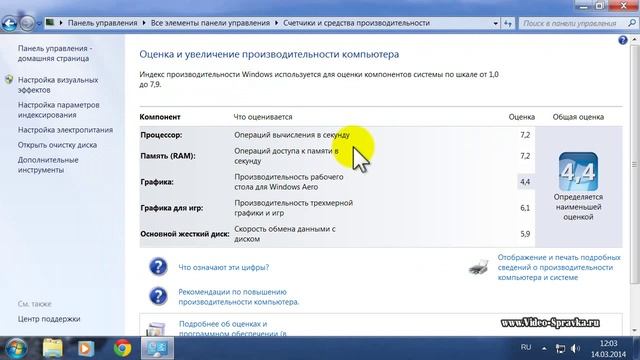The height and width of the screenshot is (360, 640).
Task: Click the 5,9 hard disk score
Action: (x=525, y=234)
